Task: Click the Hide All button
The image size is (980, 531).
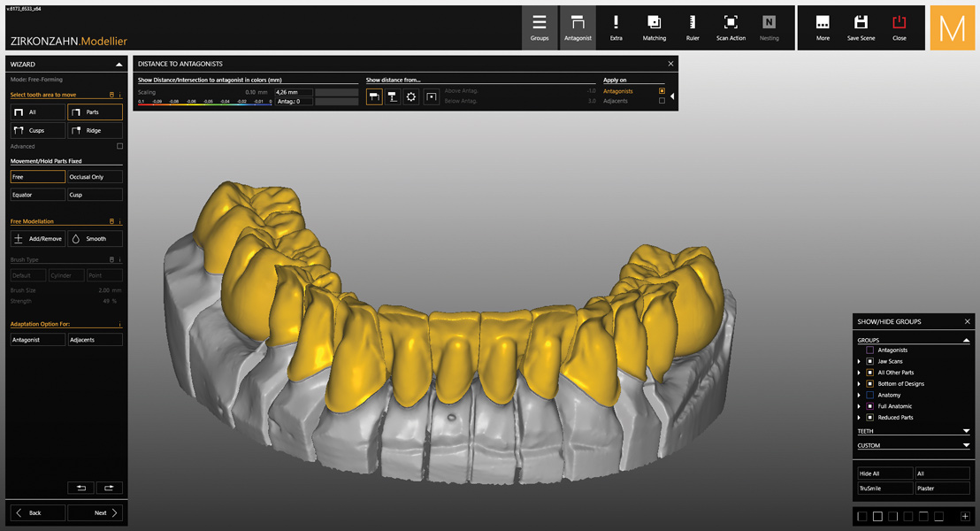Action: pyautogui.click(x=884, y=473)
